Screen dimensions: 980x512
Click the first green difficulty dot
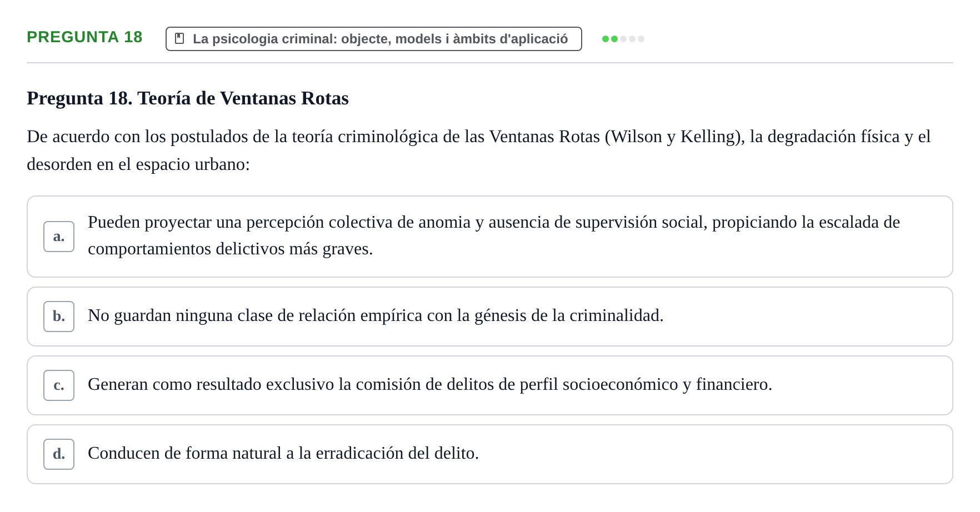606,39
